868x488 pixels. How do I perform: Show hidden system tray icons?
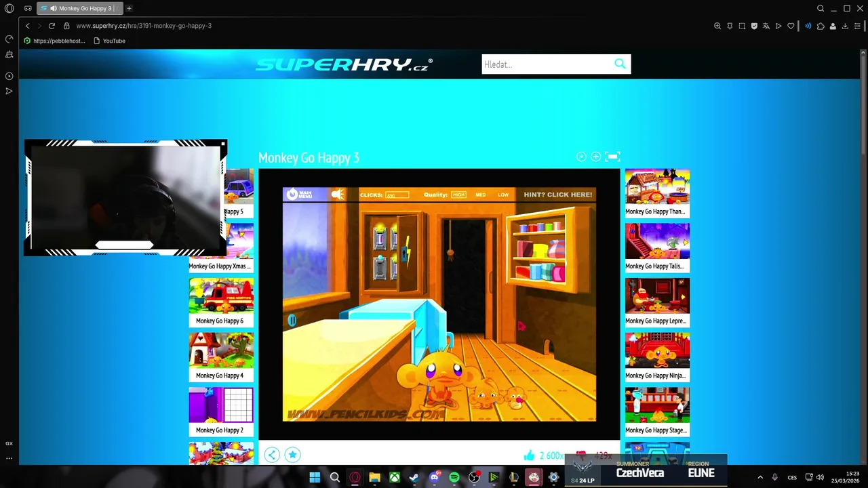point(760,477)
